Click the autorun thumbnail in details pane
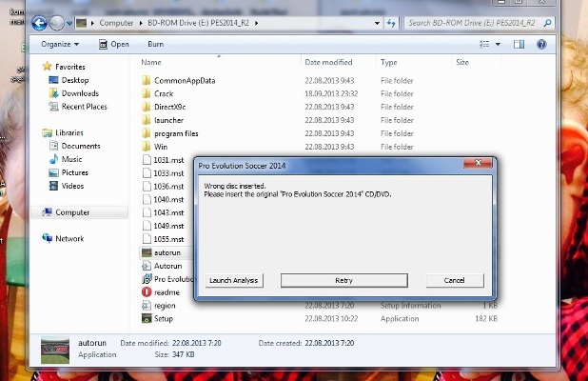The image size is (588, 381). (x=55, y=350)
